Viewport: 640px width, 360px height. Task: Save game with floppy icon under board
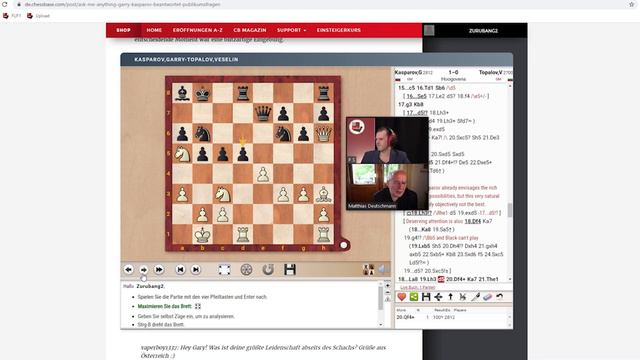(290, 269)
